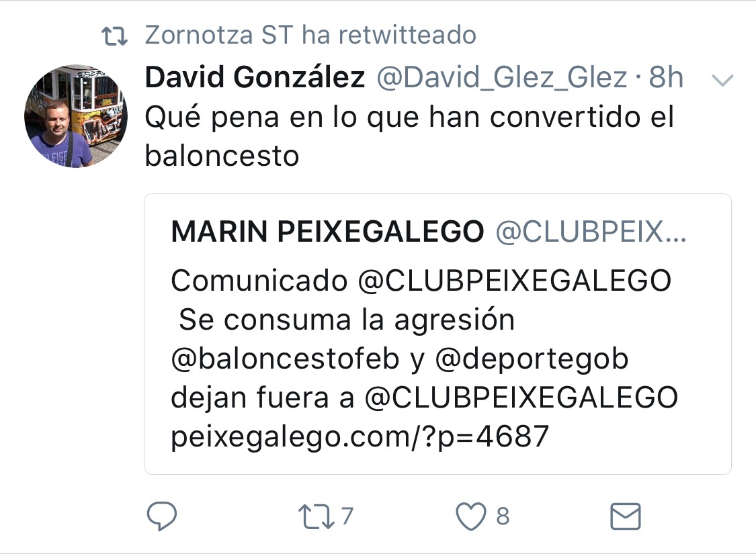Open the 8h timestamp of the tweet
756x560 pixels.
(666, 77)
